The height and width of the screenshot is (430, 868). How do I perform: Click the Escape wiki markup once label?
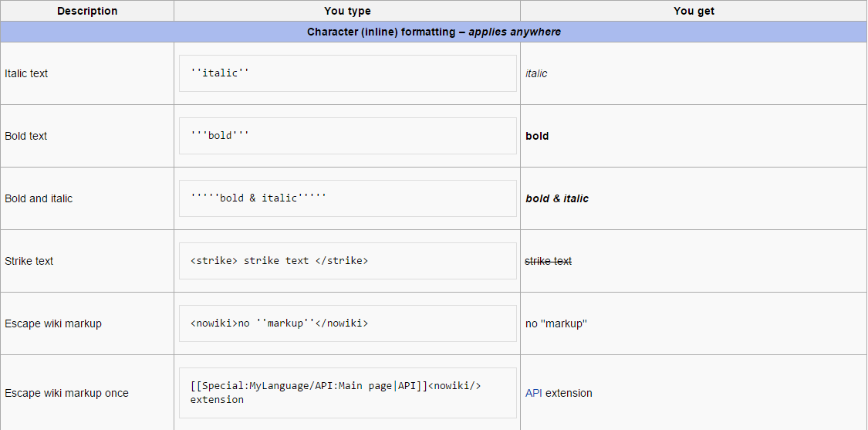pos(66,393)
